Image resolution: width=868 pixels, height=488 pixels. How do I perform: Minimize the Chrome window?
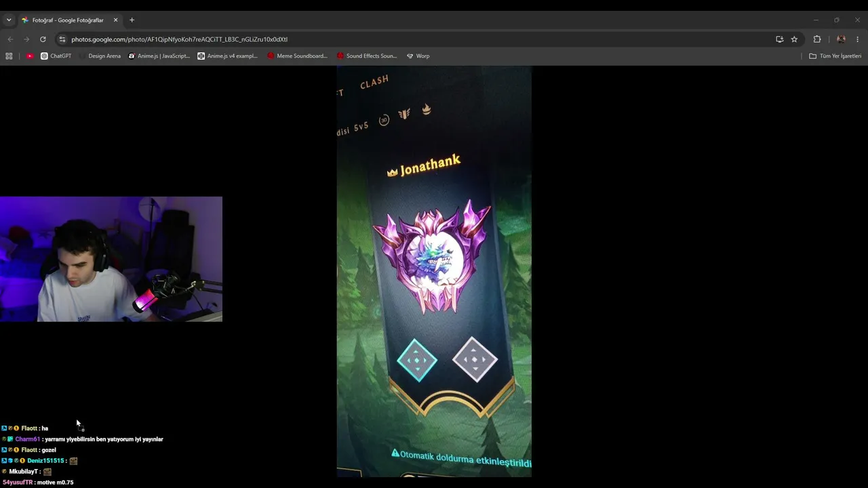pyautogui.click(x=816, y=20)
